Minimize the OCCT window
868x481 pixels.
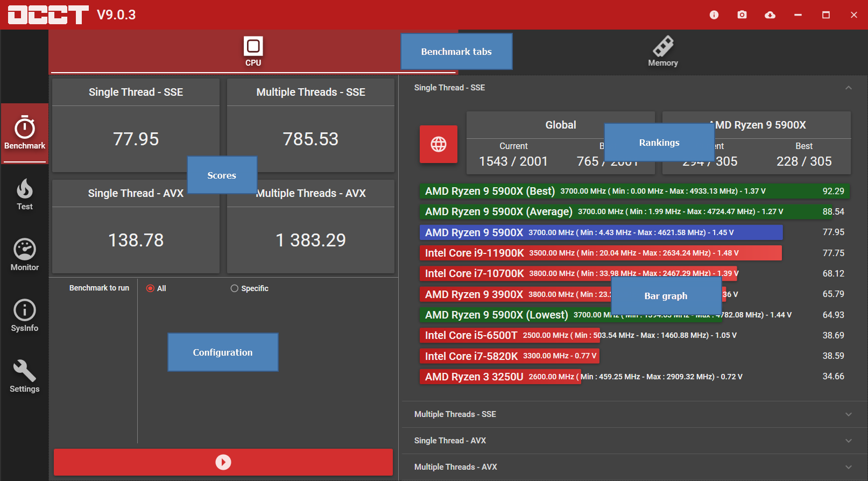798,15
